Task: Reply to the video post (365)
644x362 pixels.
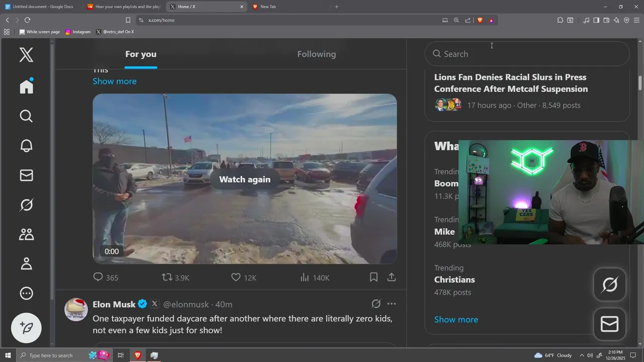Action: 106,278
